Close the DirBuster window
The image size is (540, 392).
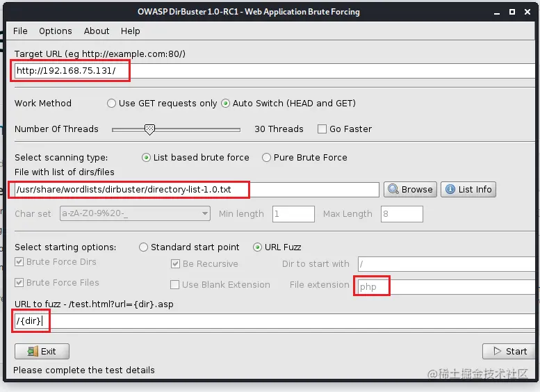tap(527, 12)
